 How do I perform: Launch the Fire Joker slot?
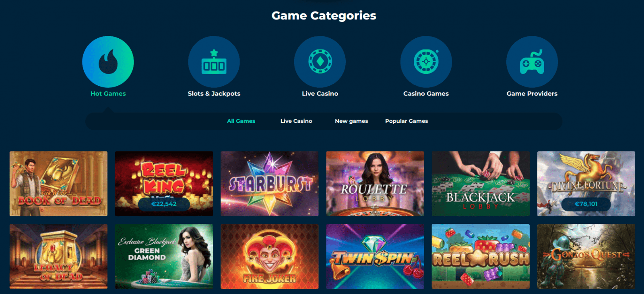[269, 257]
